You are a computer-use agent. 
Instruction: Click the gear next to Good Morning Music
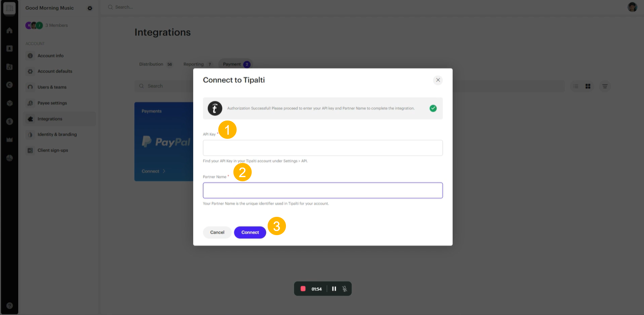coord(90,8)
